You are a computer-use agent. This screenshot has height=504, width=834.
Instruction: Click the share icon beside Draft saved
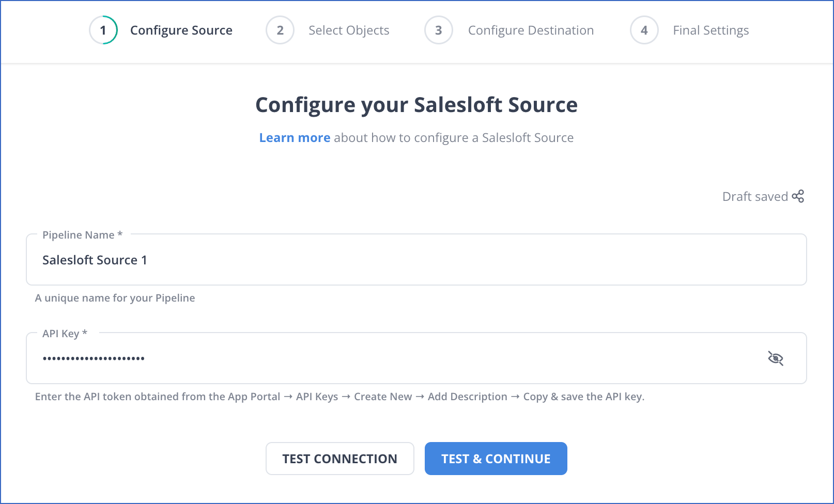tap(798, 196)
